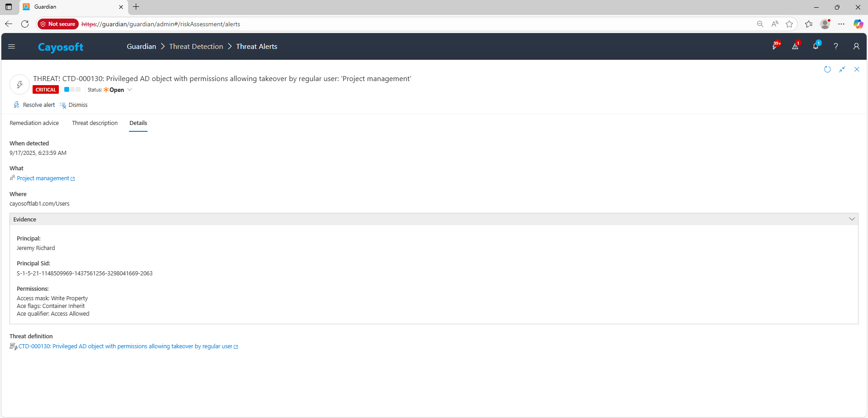The image size is (868, 418).
Task: Click the Dismiss button
Action: tap(74, 105)
